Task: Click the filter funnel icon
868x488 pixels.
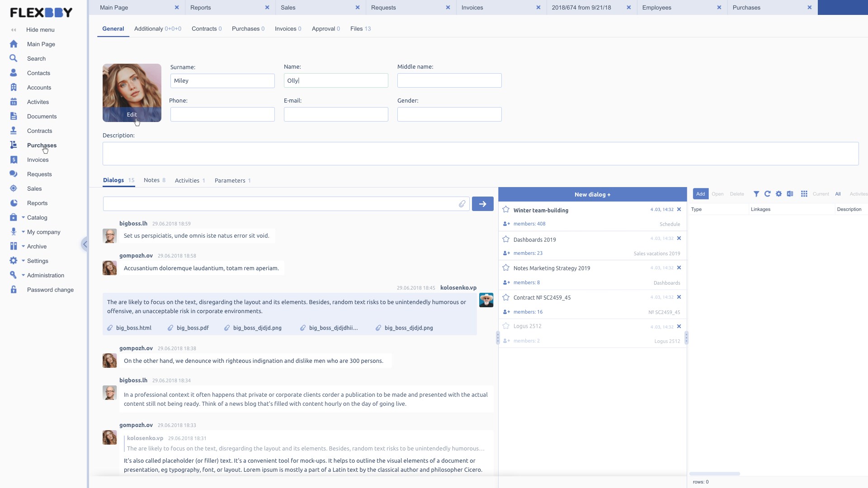Action: point(756,194)
